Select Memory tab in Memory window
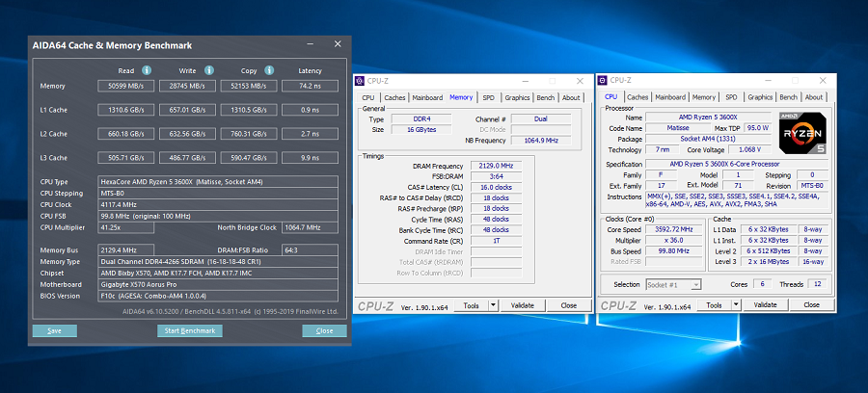Image resolution: width=868 pixels, height=393 pixels. 461,97
